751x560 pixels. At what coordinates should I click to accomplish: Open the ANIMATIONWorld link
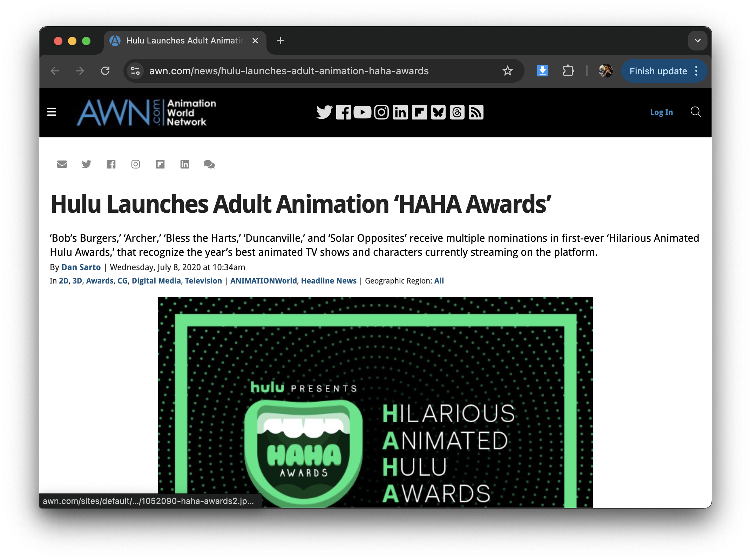pyautogui.click(x=264, y=281)
